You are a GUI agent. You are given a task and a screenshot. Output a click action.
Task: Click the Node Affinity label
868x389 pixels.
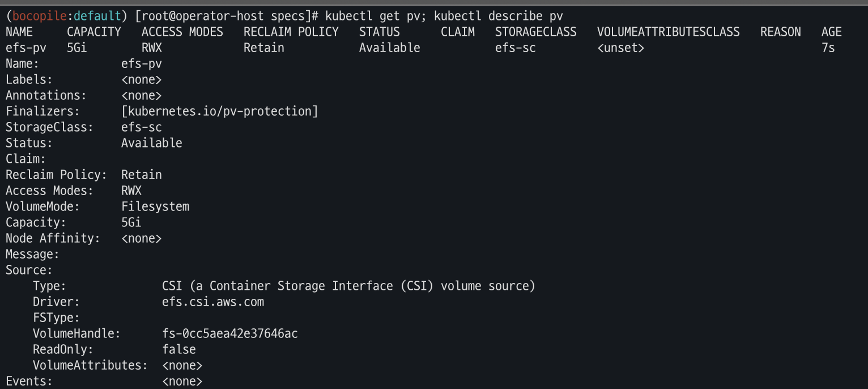click(x=53, y=238)
